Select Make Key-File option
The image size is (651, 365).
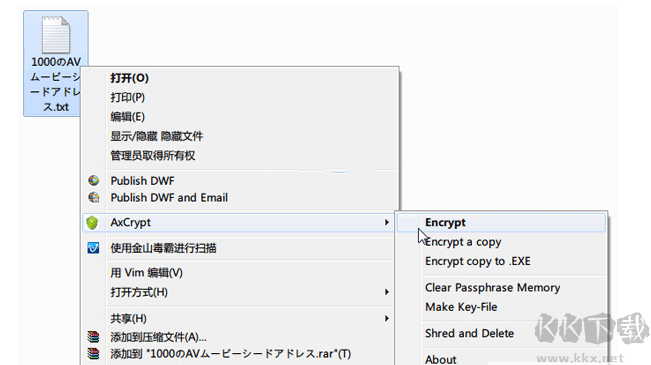point(461,307)
